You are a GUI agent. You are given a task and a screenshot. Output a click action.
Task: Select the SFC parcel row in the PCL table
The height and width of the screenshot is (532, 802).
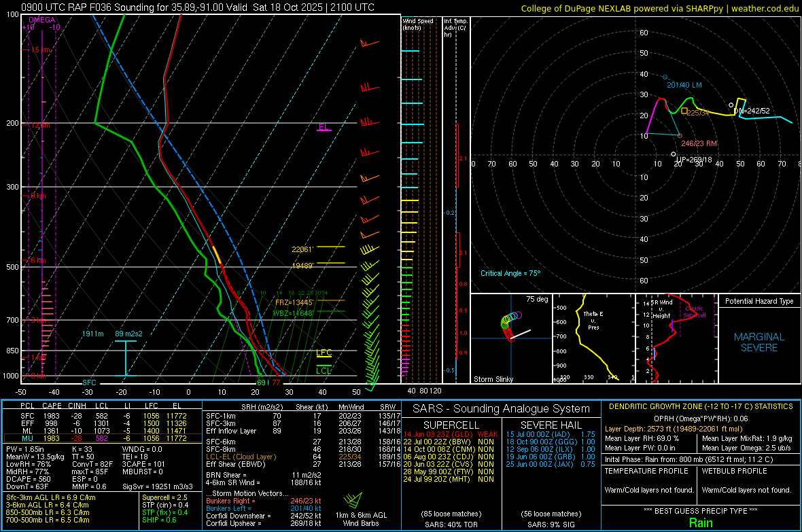coord(103,416)
